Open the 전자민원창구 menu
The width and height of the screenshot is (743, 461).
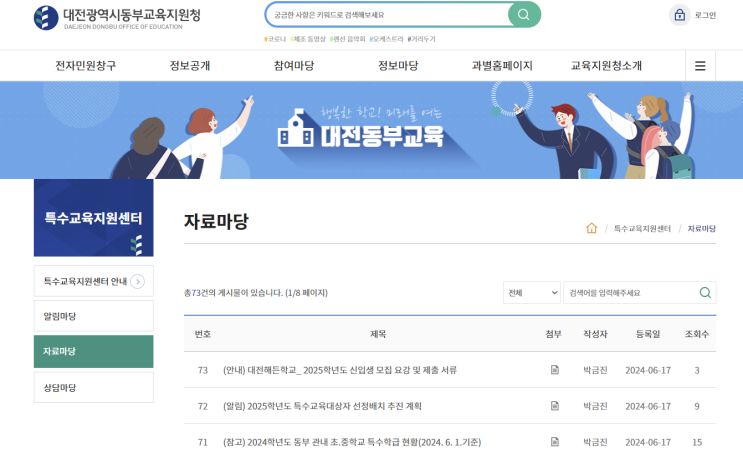tap(85, 66)
